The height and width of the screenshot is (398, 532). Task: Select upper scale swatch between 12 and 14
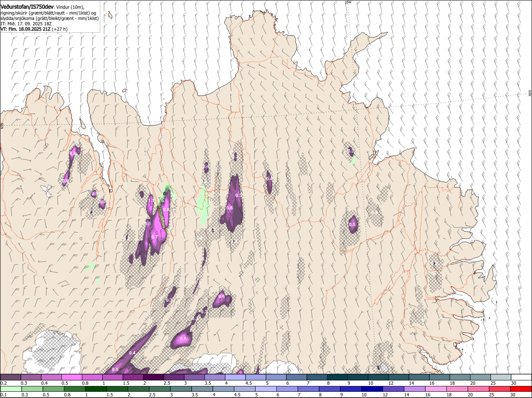tap(399, 377)
